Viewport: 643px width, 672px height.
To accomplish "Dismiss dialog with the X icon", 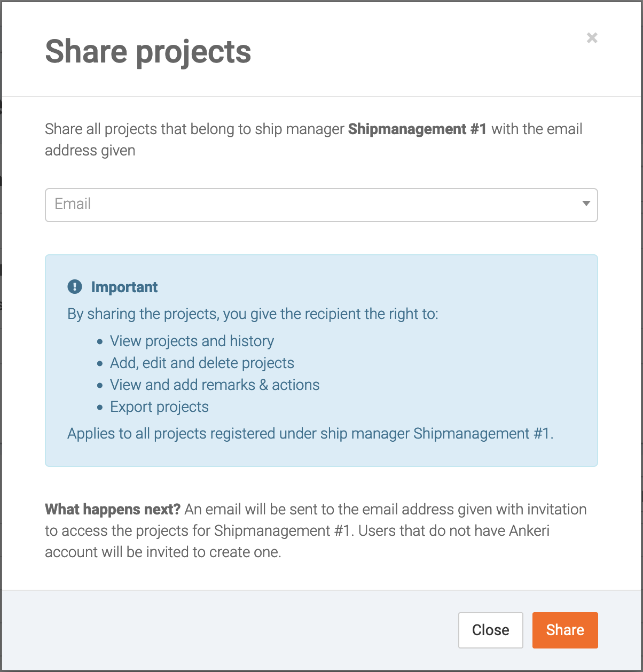I will tap(592, 38).
